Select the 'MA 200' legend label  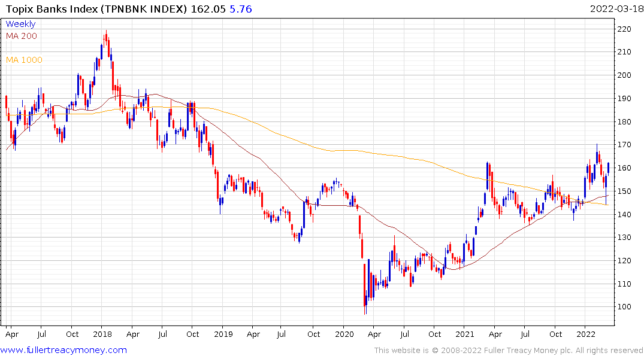coord(22,36)
